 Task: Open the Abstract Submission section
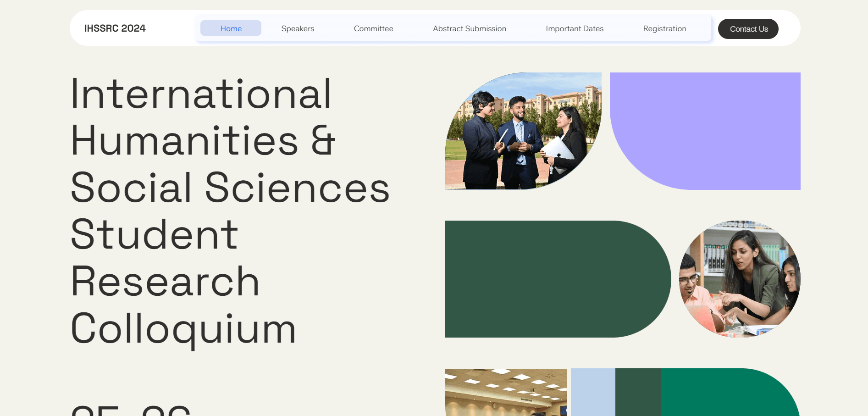[x=469, y=28]
